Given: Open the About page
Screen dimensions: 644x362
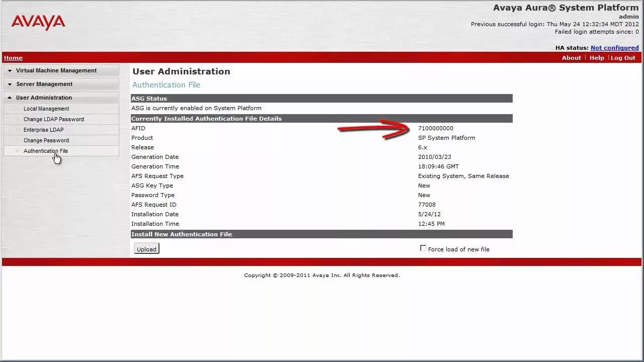Looking at the screenshot, I should (x=571, y=57).
